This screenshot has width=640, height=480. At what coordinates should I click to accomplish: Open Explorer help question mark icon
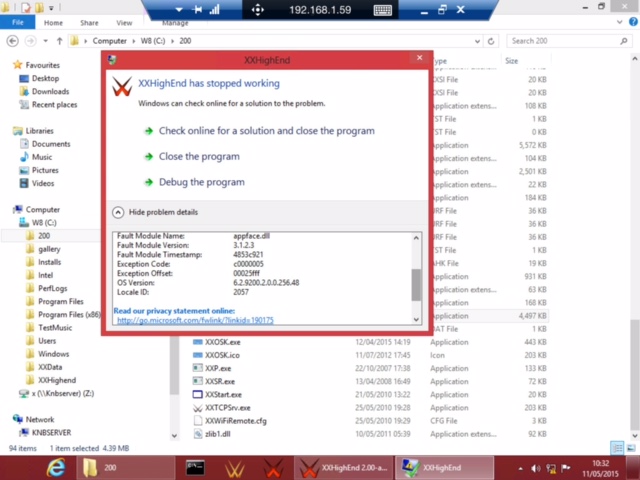[633, 22]
